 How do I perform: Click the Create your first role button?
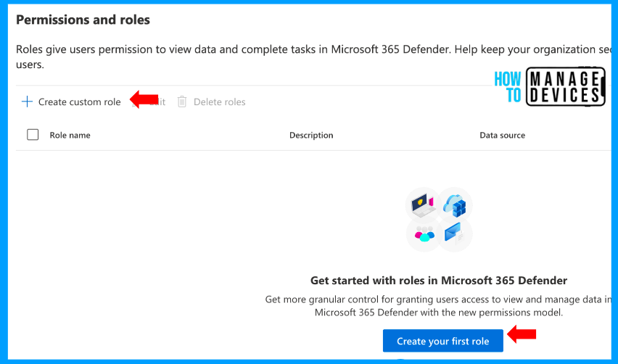(x=443, y=341)
